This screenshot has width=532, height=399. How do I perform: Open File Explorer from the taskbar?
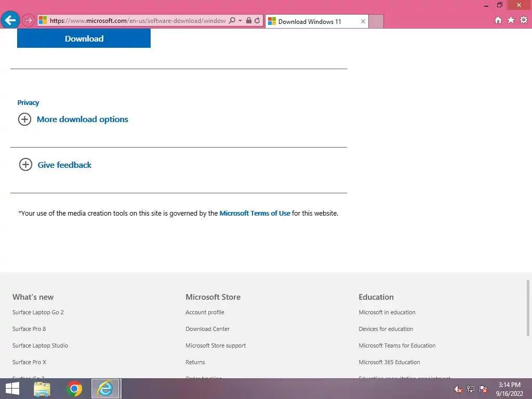(42, 389)
